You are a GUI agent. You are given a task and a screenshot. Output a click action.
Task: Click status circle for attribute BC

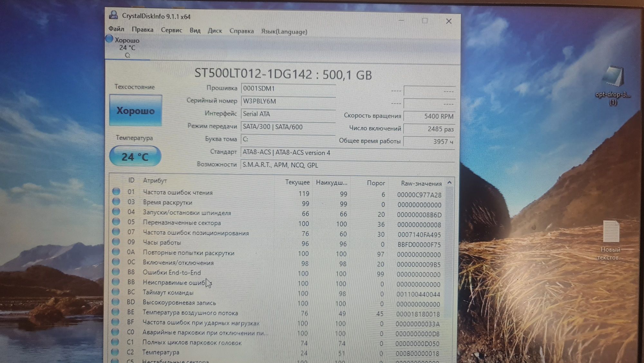115,292
